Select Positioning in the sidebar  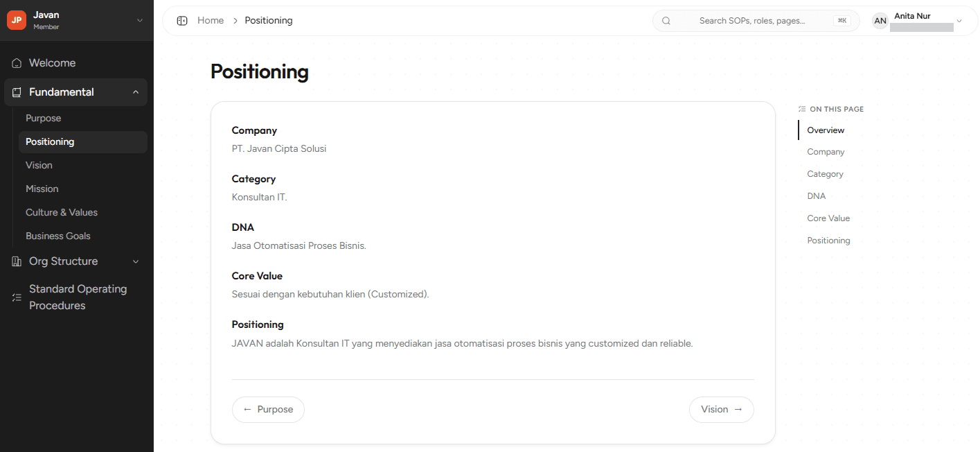coord(83,142)
